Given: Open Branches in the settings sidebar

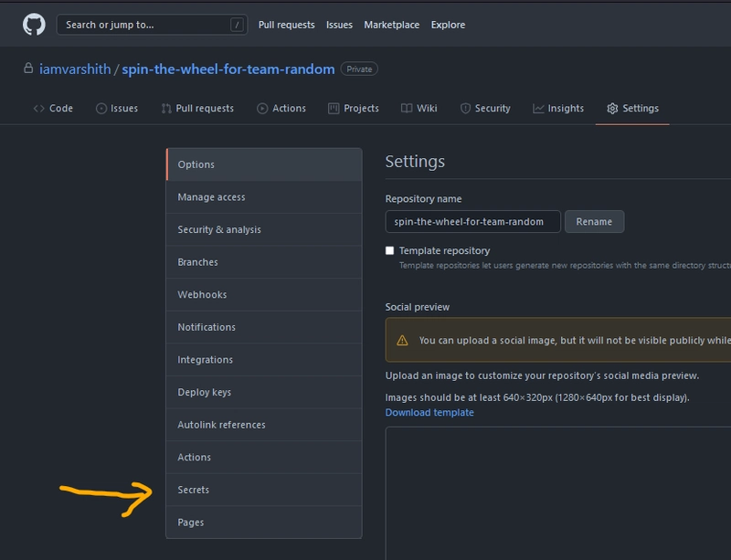Looking at the screenshot, I should coord(264,262).
